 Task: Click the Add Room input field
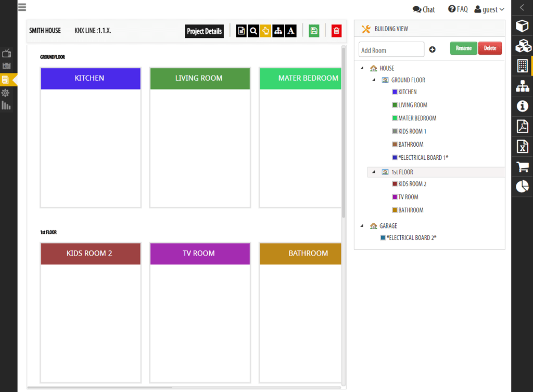click(x=391, y=50)
